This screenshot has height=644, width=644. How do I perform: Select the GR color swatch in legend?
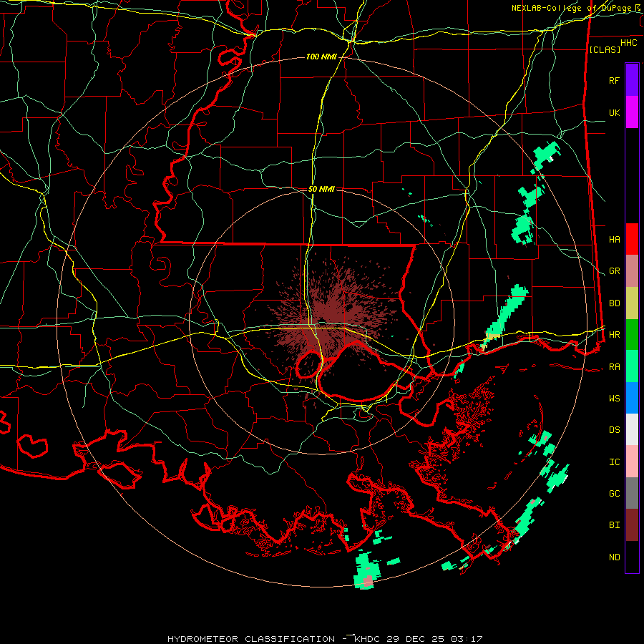pos(632,270)
